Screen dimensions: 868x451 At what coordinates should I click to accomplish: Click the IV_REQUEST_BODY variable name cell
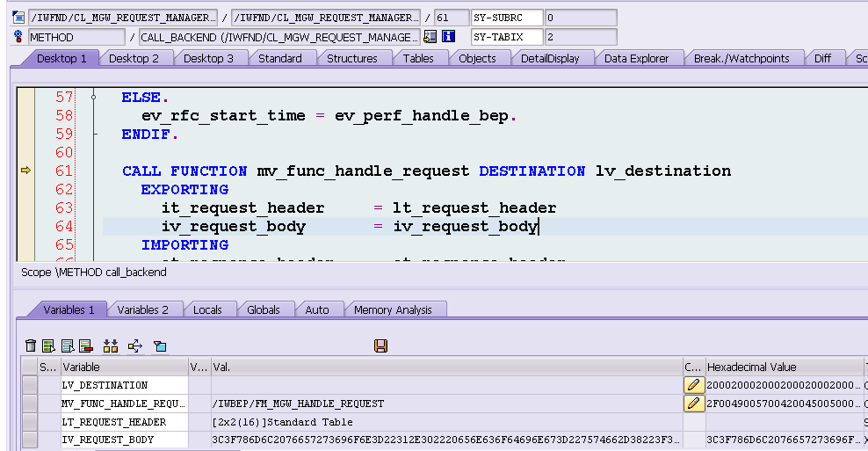click(125, 440)
